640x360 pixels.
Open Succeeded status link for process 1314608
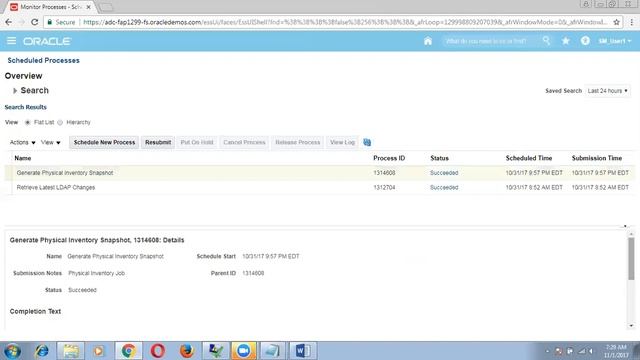click(x=444, y=173)
